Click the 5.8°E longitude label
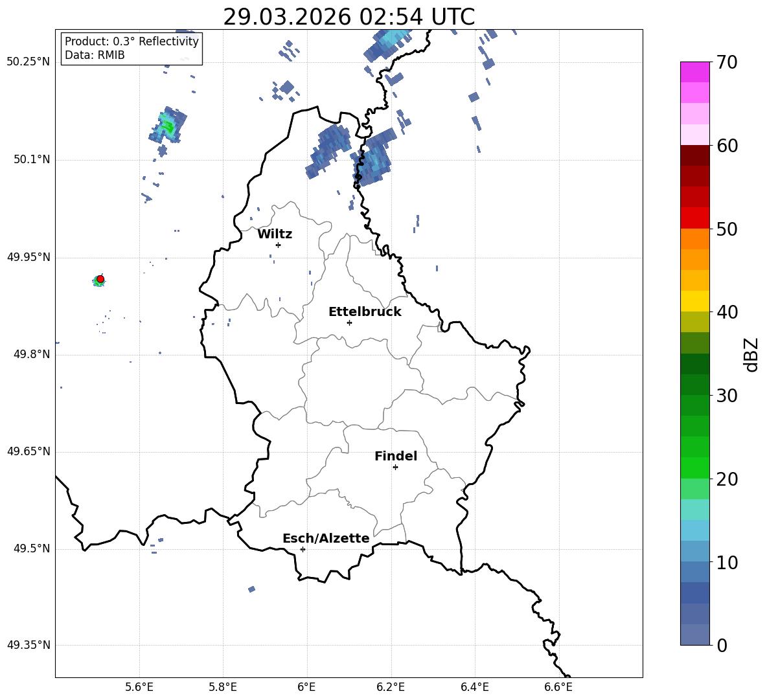This screenshot has width=767, height=700. click(x=223, y=687)
